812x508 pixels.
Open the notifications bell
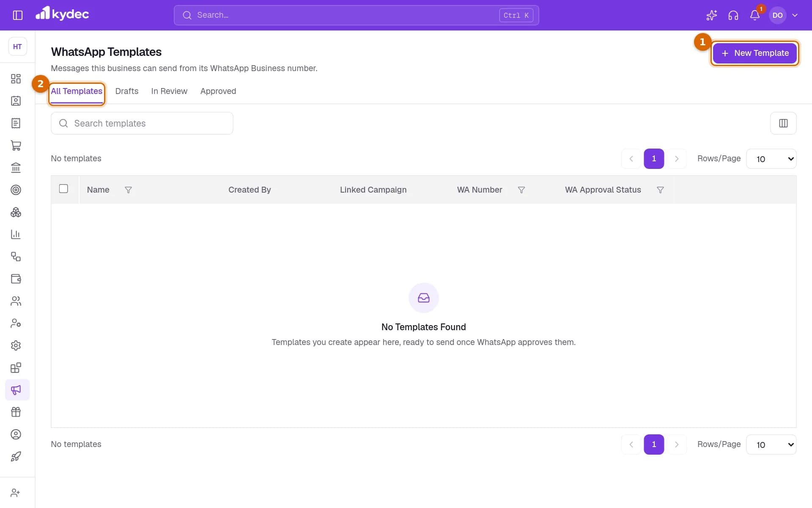point(755,15)
